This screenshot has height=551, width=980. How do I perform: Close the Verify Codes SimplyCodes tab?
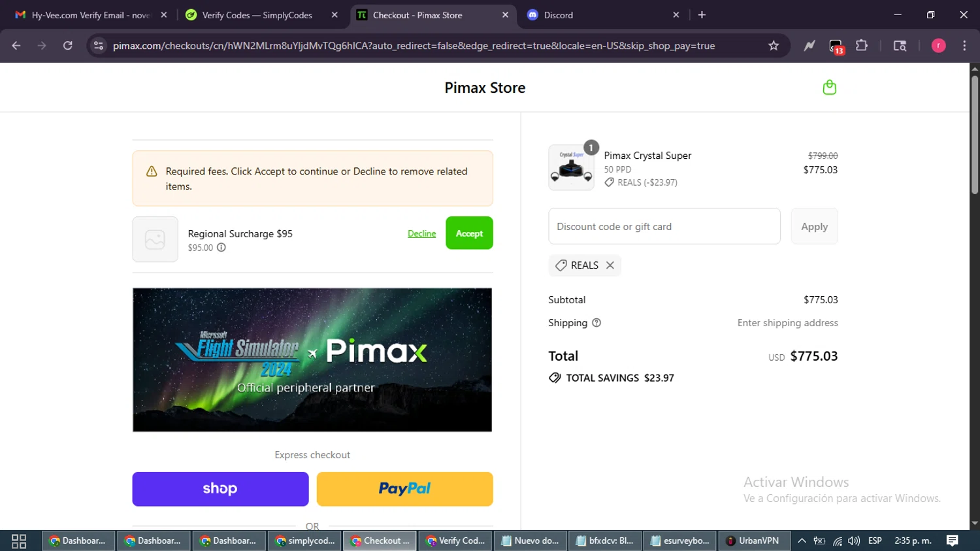click(335, 15)
